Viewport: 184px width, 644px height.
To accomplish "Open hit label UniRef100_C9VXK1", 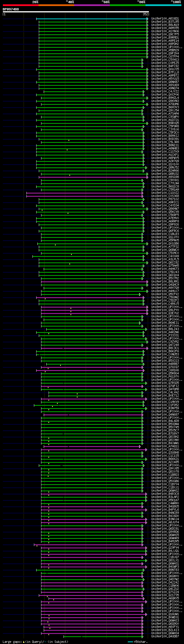I will tap(165, 180).
